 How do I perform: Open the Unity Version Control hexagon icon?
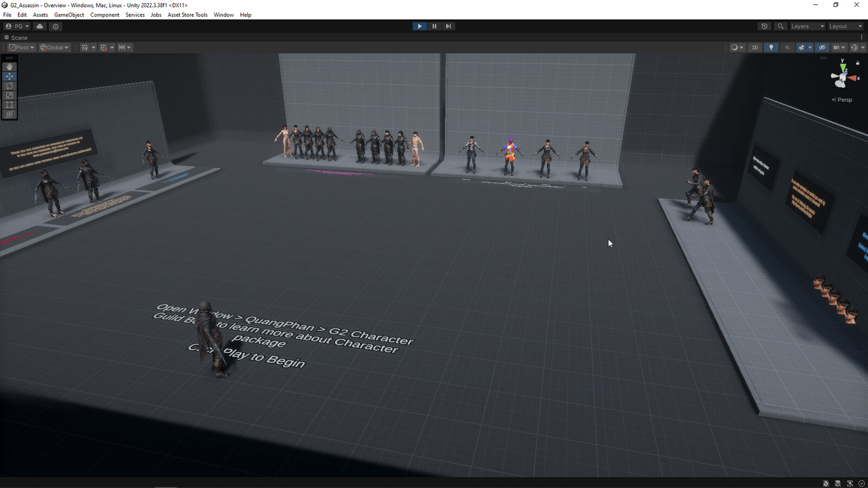click(x=55, y=26)
